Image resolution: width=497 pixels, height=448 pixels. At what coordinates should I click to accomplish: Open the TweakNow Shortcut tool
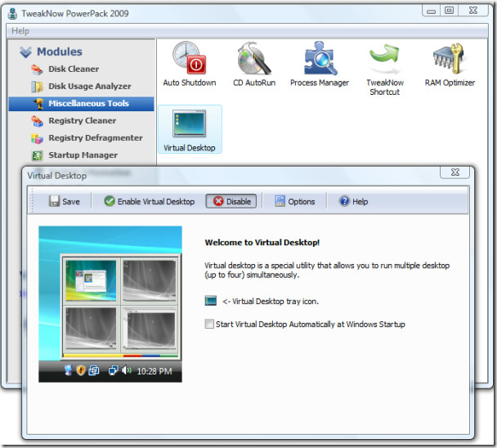click(385, 69)
